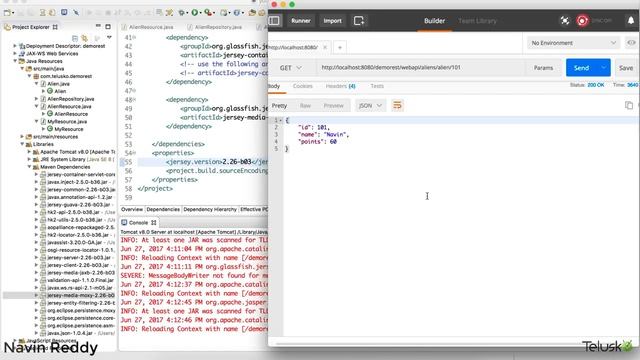Click the Send button

[x=582, y=67]
